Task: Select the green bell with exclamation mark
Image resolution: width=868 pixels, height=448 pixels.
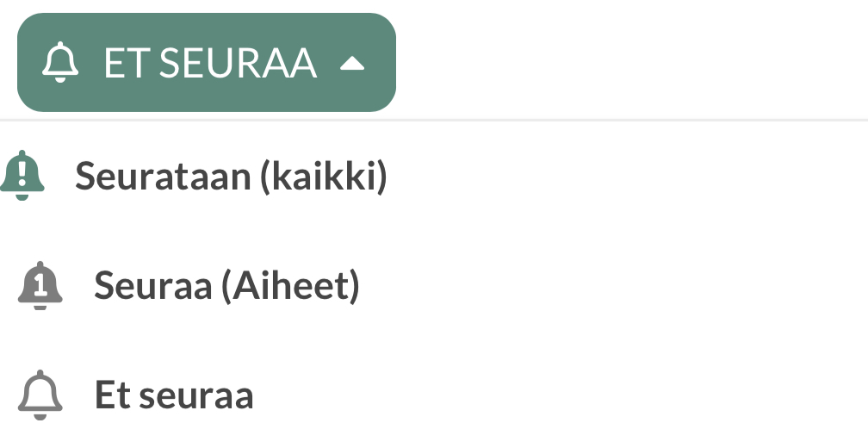Action: [x=22, y=176]
